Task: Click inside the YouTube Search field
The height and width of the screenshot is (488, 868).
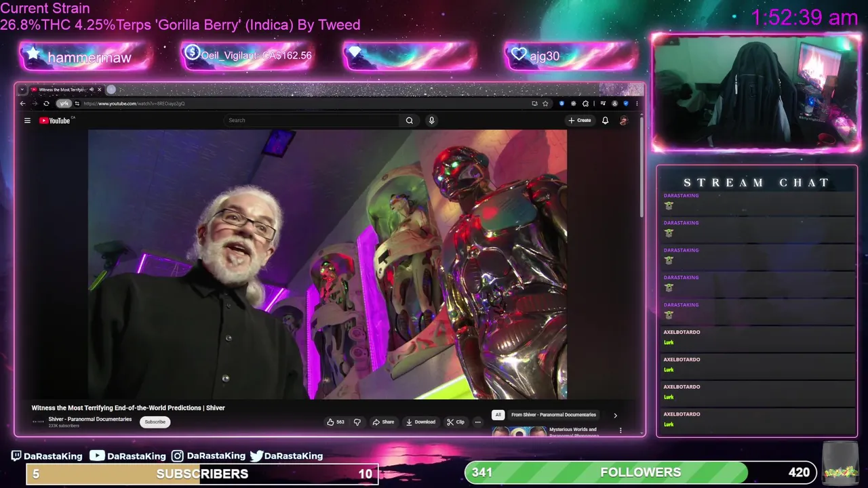Action: click(312, 121)
